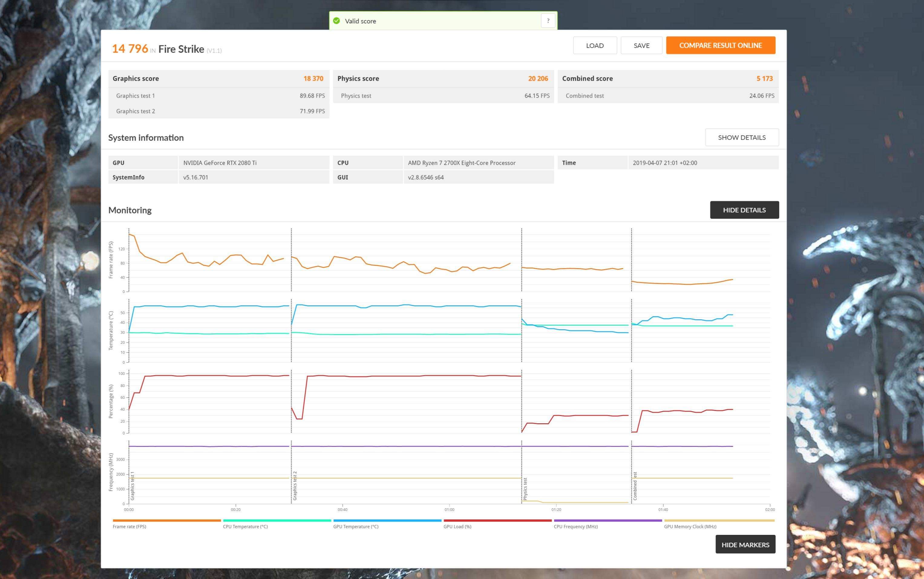924x579 pixels.
Task: Click the overall score 14 796
Action: tap(130, 49)
